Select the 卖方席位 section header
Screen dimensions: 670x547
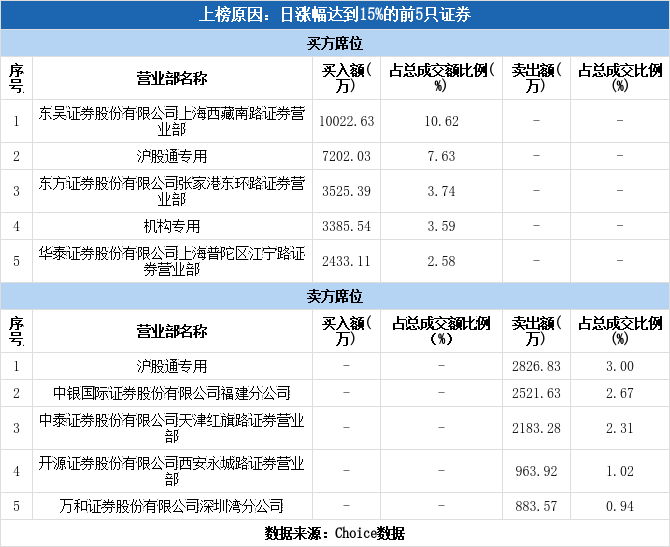(335, 296)
